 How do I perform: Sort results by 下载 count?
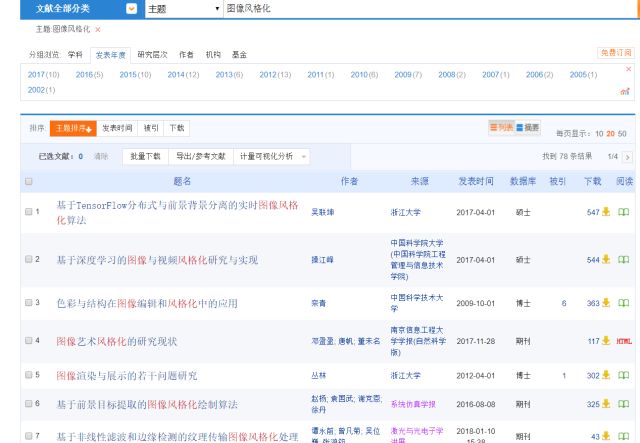click(x=176, y=128)
